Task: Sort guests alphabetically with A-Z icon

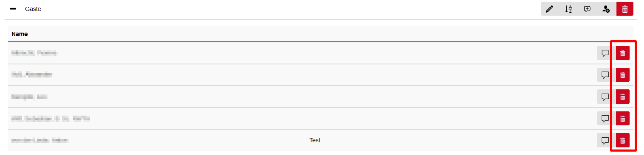Action: [569, 9]
